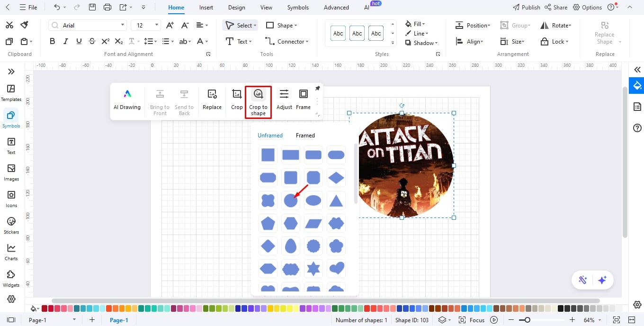Open the Widgets sidebar panel
This screenshot has height=326, width=644.
tap(11, 279)
